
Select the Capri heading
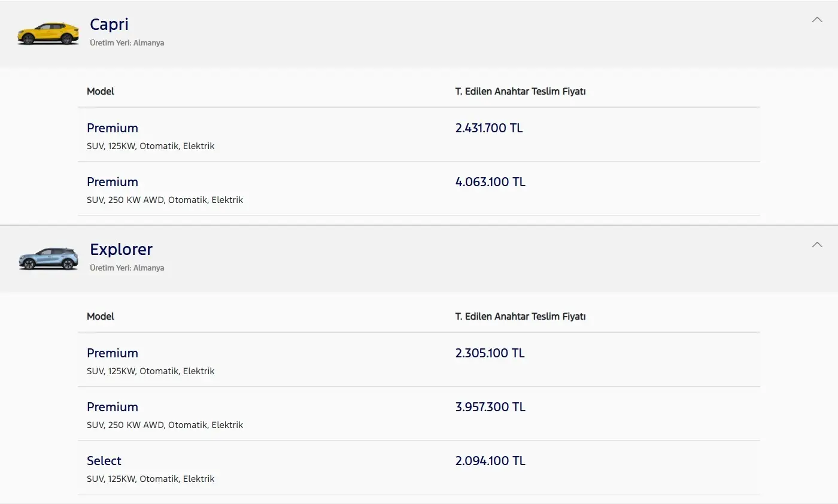(x=109, y=25)
